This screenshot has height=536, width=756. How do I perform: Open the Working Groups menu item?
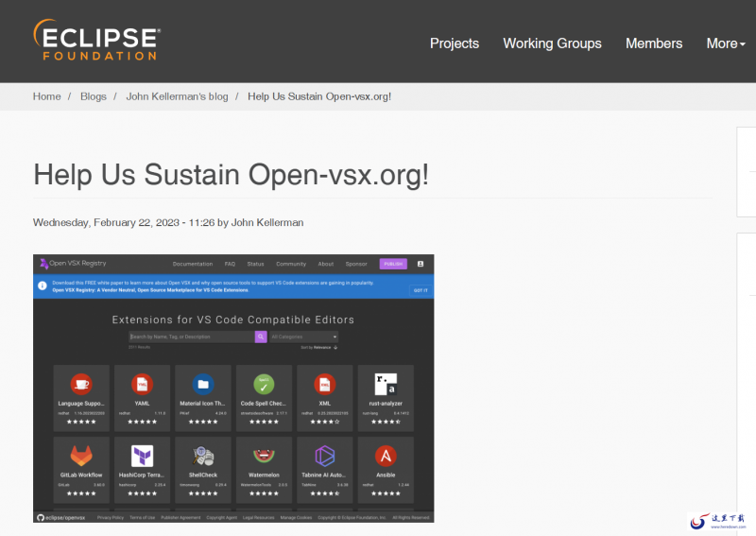(x=552, y=43)
